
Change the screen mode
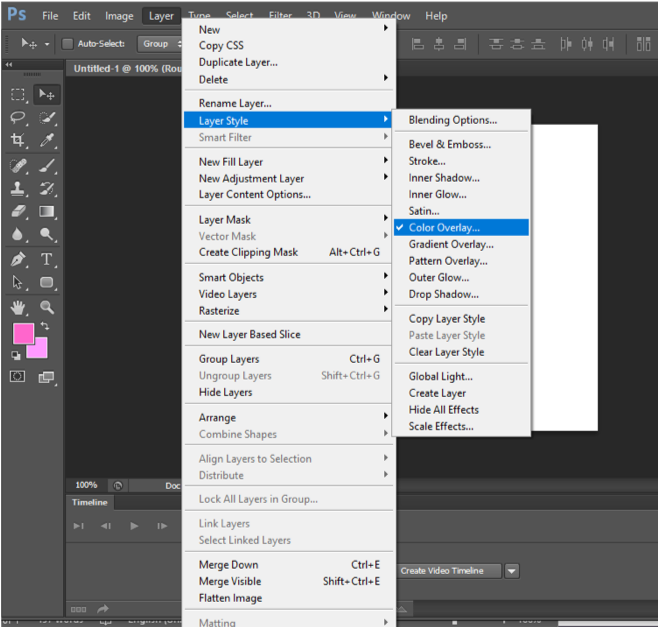47,377
